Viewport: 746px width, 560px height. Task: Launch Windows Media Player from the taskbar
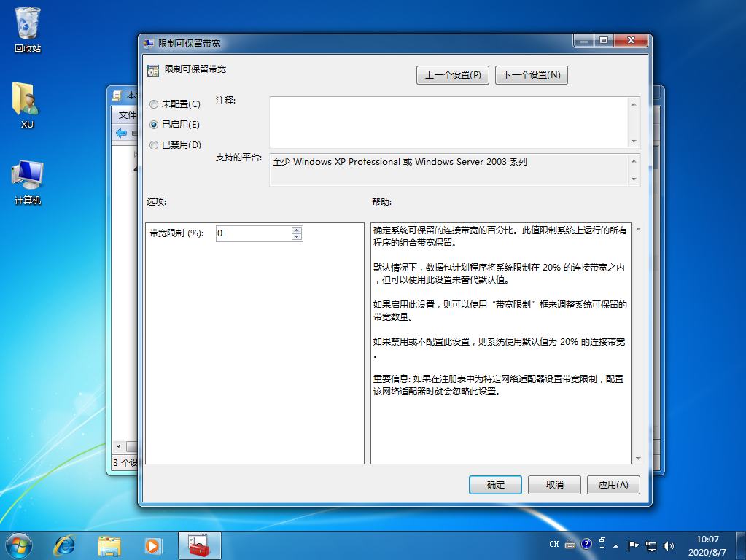pos(152,545)
